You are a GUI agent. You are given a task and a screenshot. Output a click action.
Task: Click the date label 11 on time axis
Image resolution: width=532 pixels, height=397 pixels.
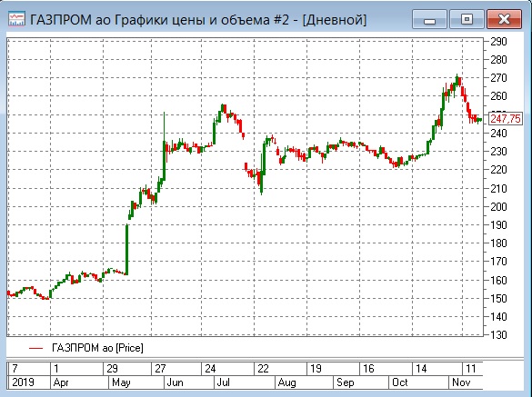pyautogui.click(x=471, y=369)
